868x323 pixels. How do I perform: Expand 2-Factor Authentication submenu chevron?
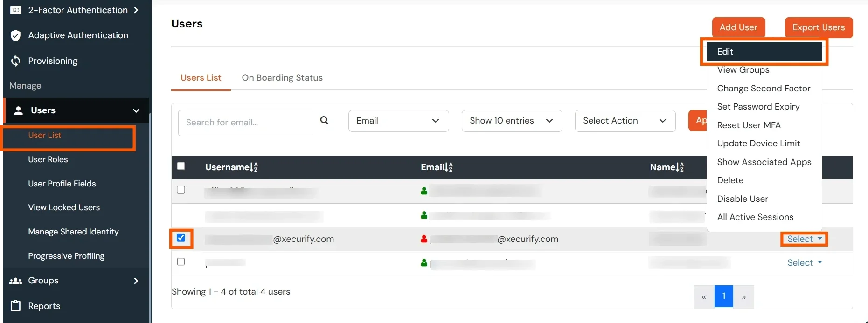point(136,10)
